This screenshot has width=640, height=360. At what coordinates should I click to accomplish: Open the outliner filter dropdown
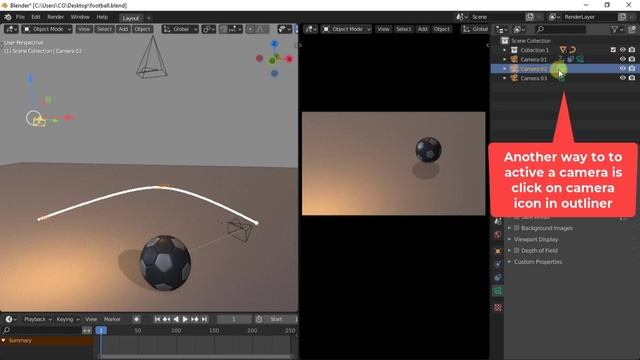point(617,29)
